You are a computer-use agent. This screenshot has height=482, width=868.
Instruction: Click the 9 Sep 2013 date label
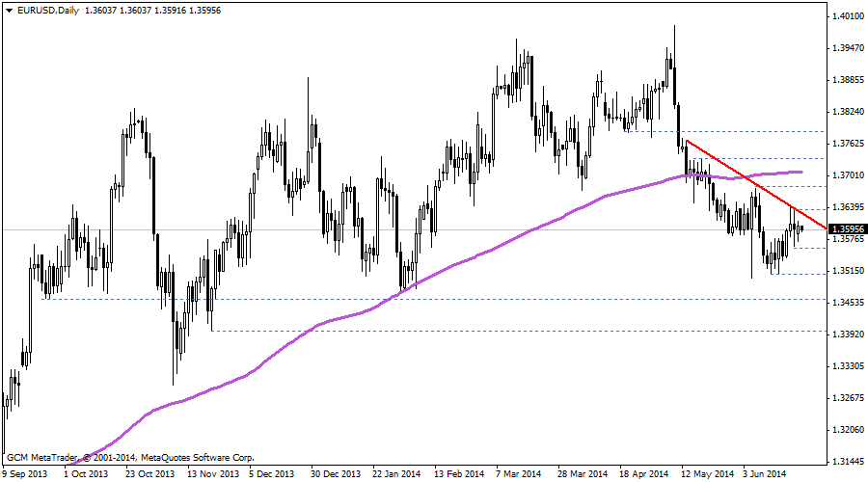25,474
